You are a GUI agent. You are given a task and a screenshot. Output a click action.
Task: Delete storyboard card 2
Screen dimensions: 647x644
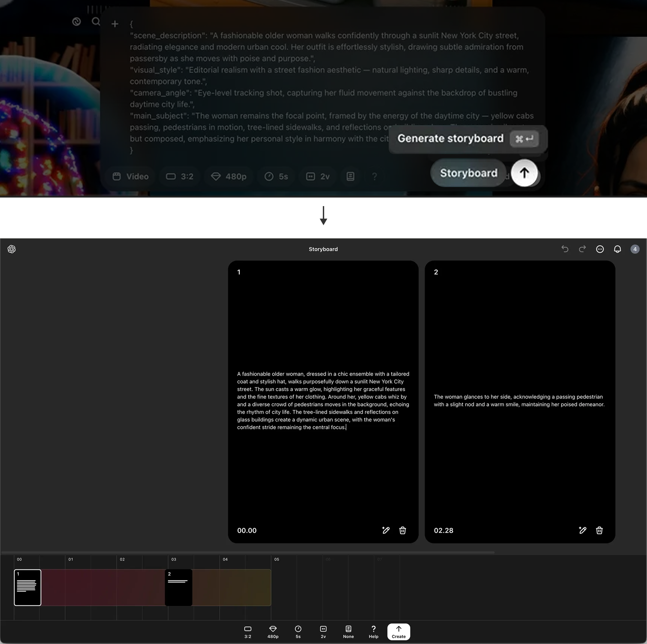point(599,530)
